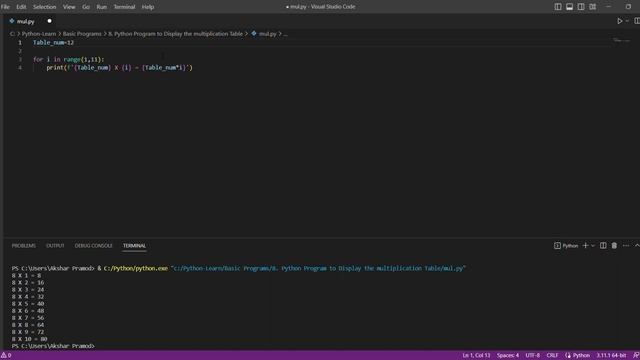
Task: Create a new terminal with plus icon
Action: (x=585, y=246)
